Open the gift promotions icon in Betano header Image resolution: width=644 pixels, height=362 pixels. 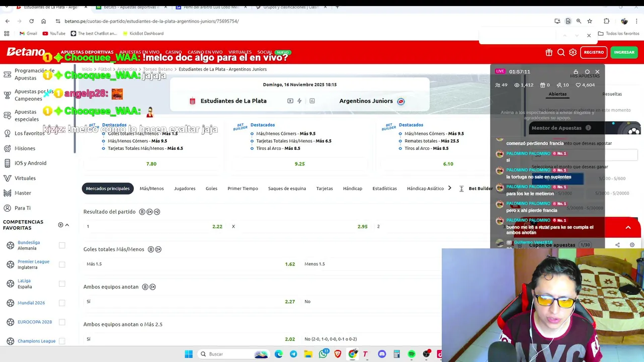549,52
